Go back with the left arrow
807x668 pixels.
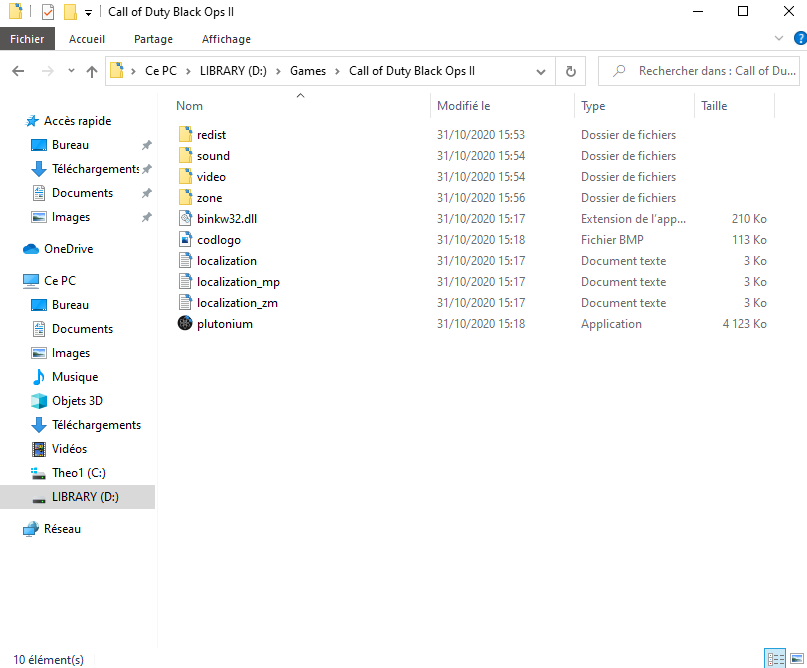tap(18, 71)
